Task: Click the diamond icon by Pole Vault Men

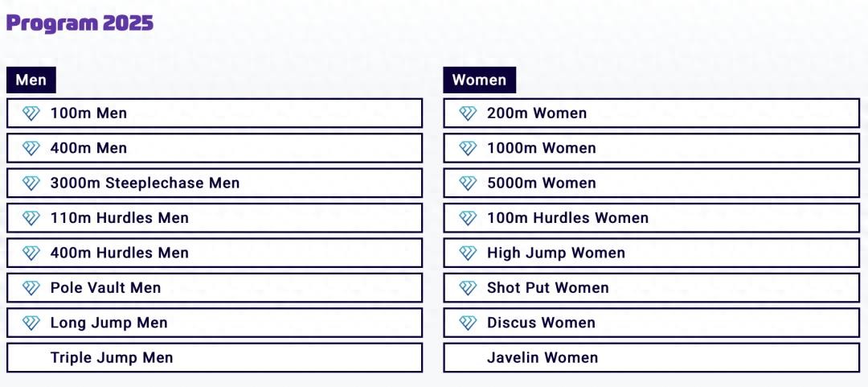Action: [x=31, y=288]
